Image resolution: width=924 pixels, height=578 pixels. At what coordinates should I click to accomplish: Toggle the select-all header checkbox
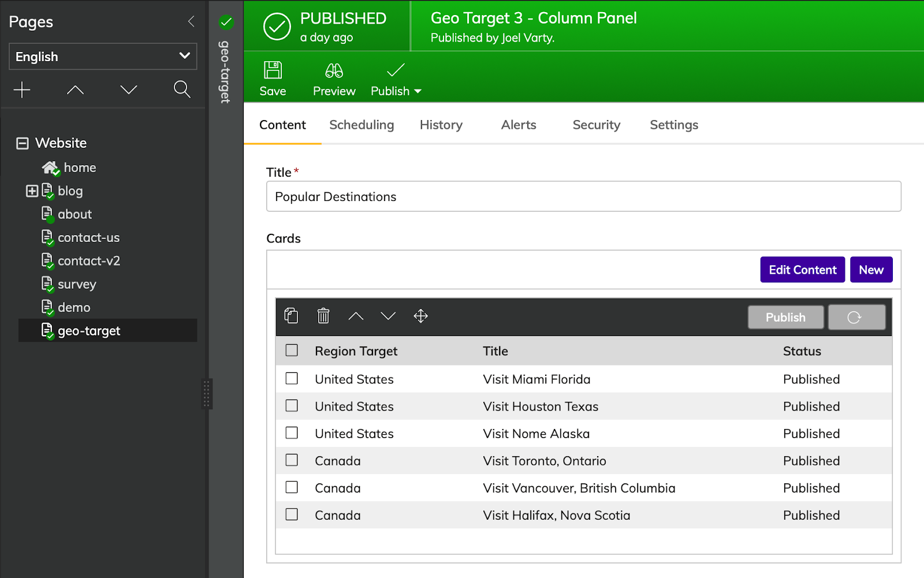pyautogui.click(x=292, y=350)
